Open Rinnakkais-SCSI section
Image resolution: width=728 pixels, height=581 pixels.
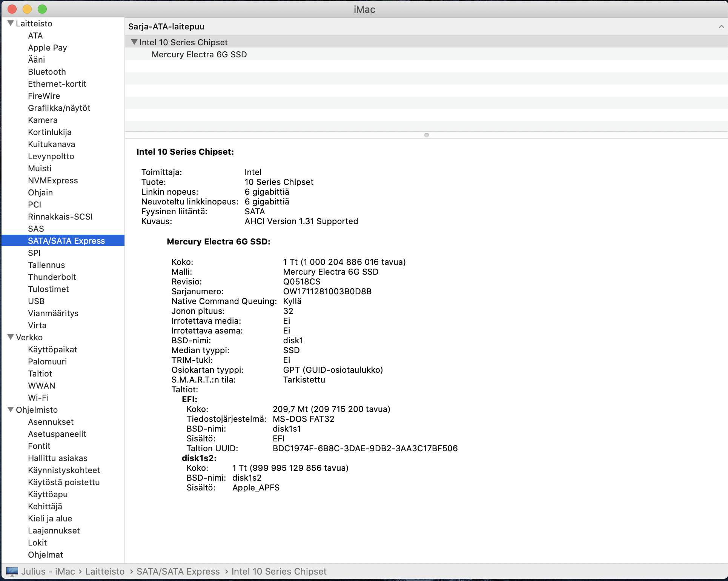pyautogui.click(x=60, y=217)
